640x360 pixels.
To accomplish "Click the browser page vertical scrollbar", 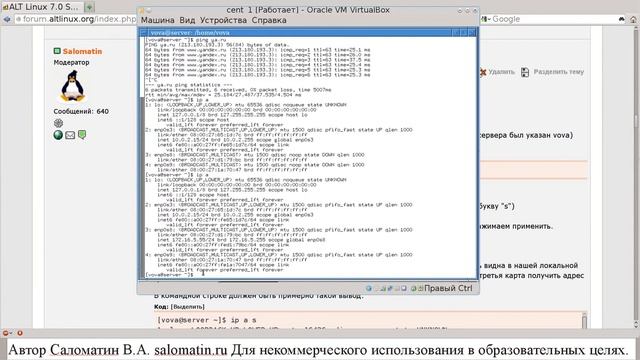I will click(x=636, y=177).
